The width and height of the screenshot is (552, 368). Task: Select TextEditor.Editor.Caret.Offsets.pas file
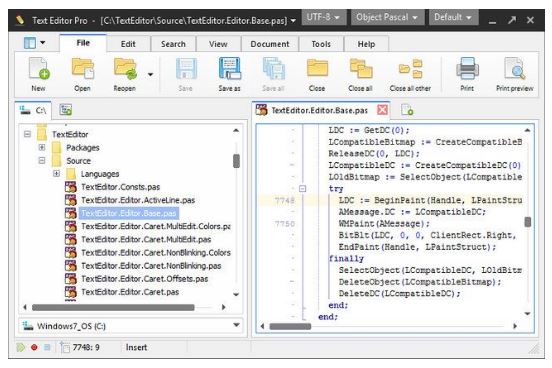144,279
